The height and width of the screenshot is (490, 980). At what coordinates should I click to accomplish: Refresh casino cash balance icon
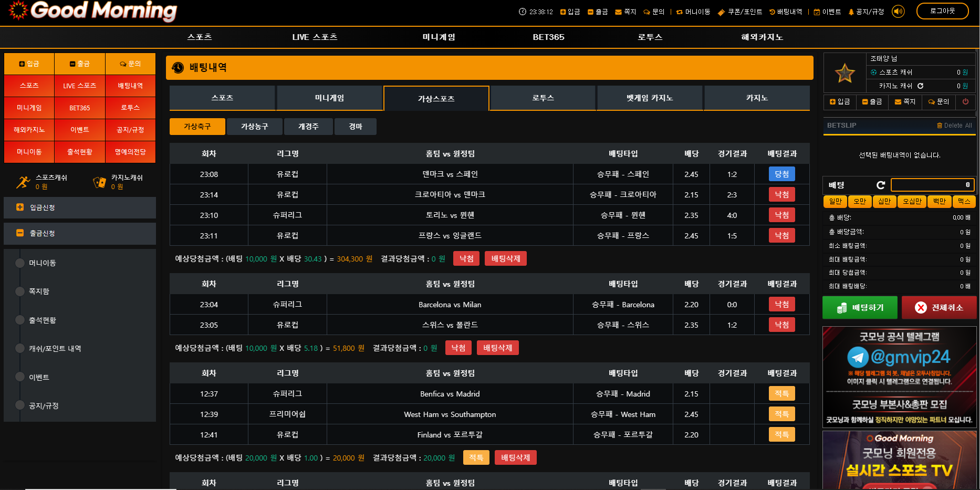pos(920,86)
